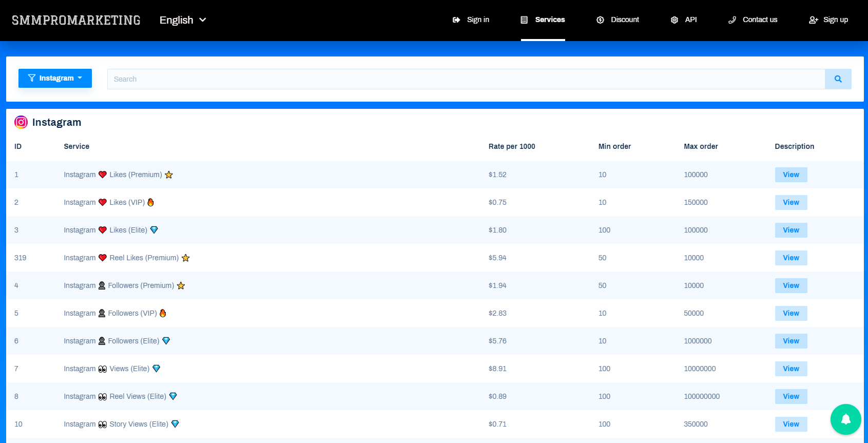Go to Sign up page

click(x=828, y=20)
